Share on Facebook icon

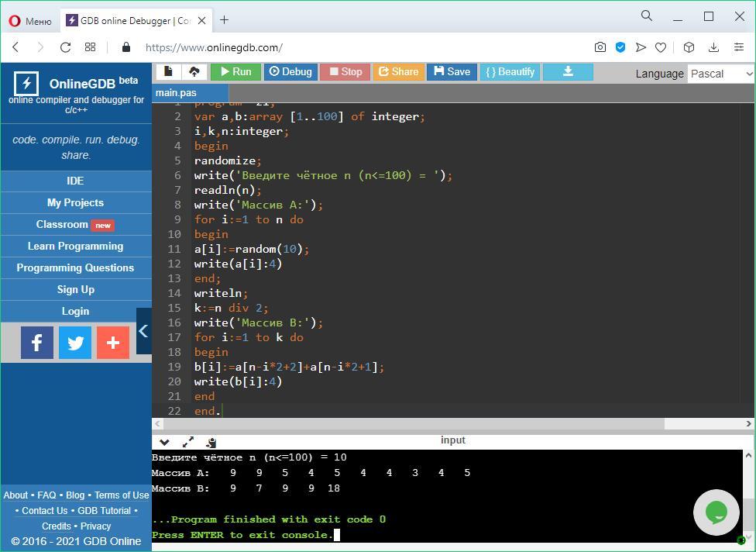click(37, 343)
